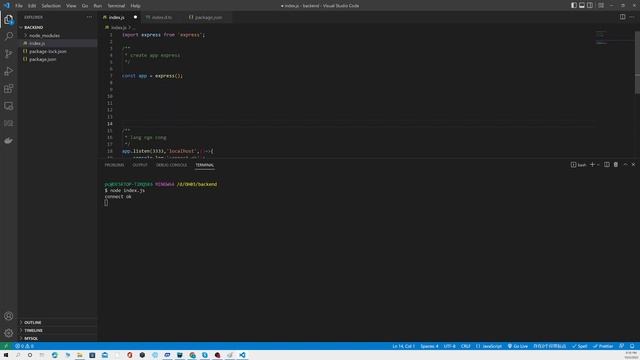Open the File menu
Viewport: 640px width, 360px height.
point(19,6)
